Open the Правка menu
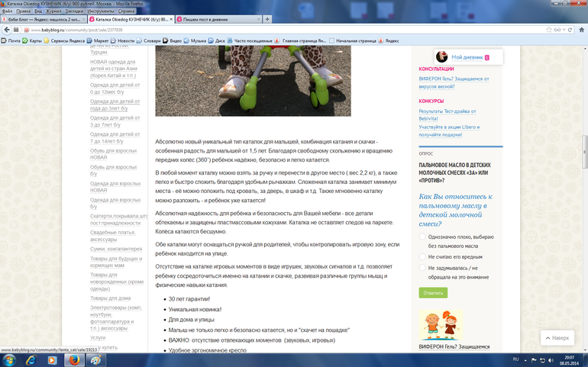Screen dimensions: 588x367 pyautogui.click(x=23, y=11)
